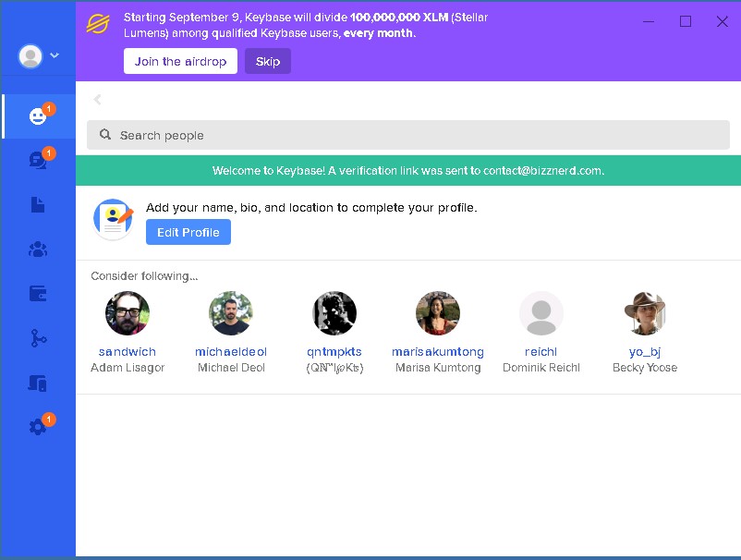
Task: Open the michaeldeol username link
Action: click(x=231, y=351)
